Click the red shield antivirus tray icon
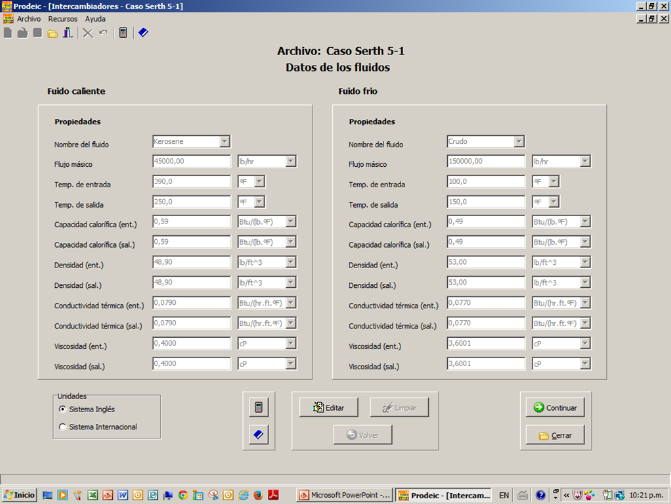The height and width of the screenshot is (504, 671). coord(578,495)
